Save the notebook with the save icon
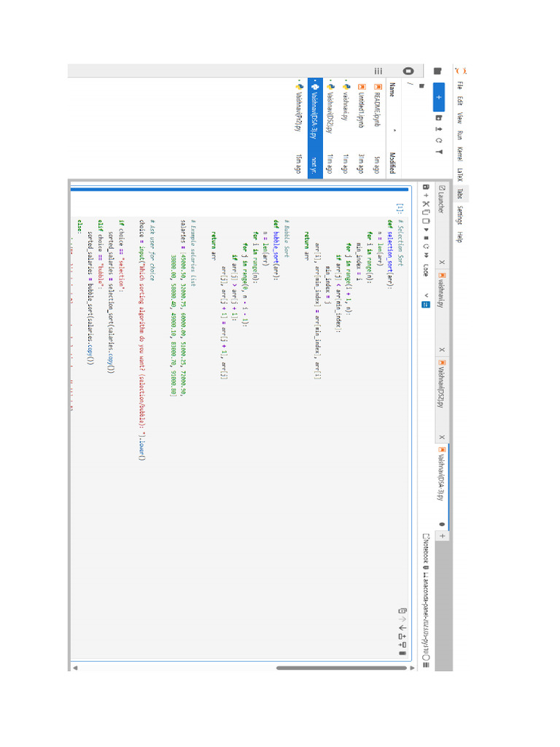560x747 pixels. (x=426, y=187)
